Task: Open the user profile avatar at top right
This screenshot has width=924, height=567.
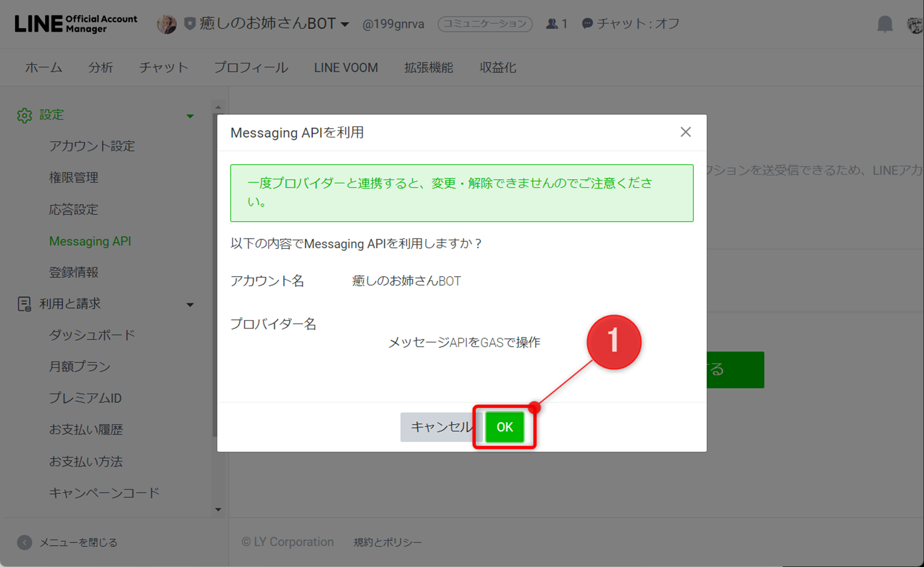Action: 915,24
